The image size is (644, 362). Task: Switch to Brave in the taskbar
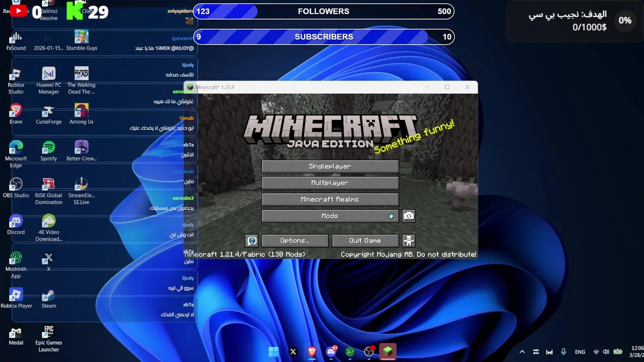(312, 351)
